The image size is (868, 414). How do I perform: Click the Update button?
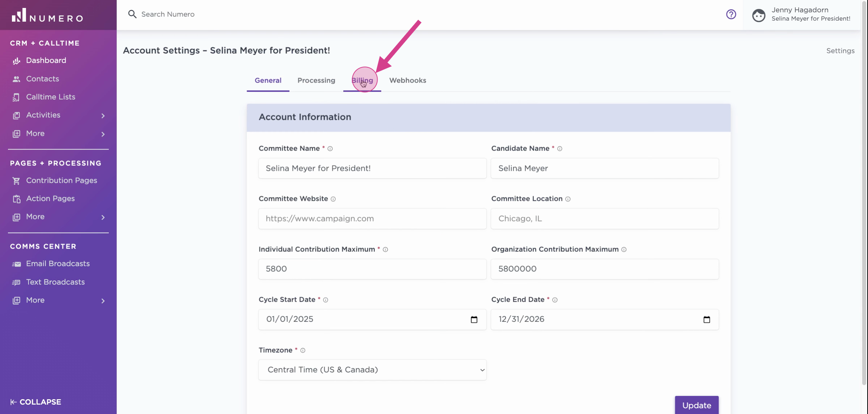(696, 405)
